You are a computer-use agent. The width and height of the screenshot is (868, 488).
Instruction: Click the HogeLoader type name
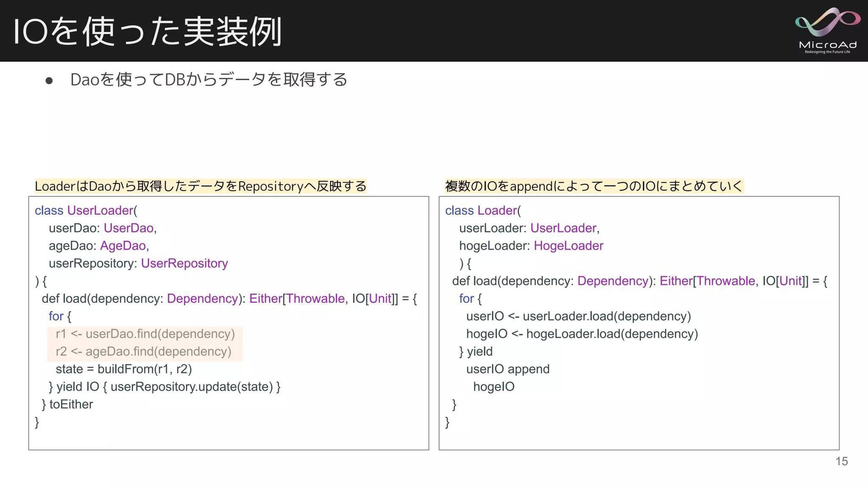568,246
